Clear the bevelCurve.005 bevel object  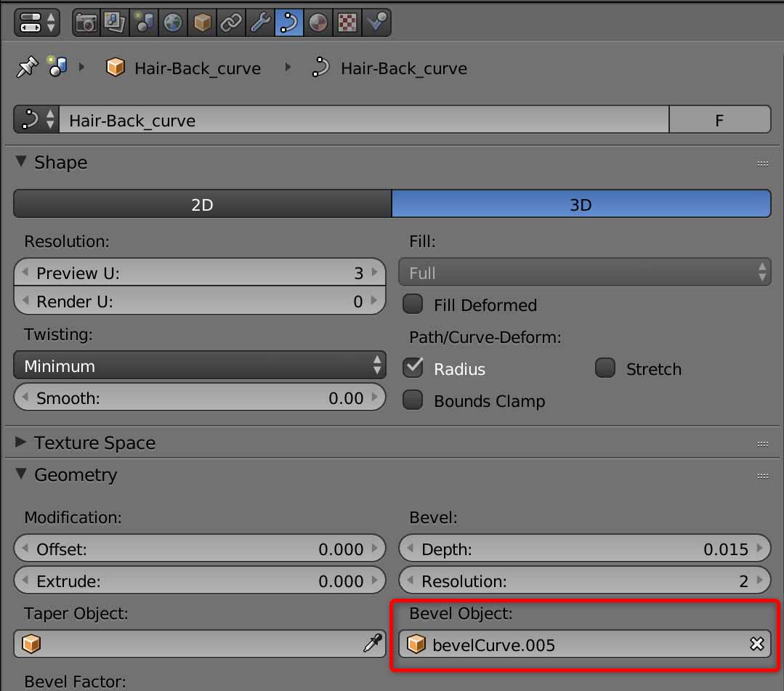[x=756, y=644]
